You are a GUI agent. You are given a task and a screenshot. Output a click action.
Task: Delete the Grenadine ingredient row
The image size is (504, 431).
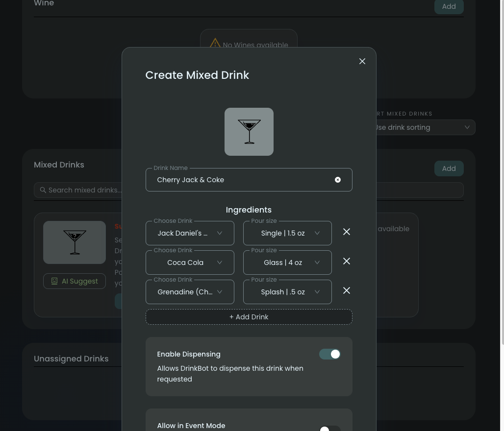pyautogui.click(x=347, y=290)
